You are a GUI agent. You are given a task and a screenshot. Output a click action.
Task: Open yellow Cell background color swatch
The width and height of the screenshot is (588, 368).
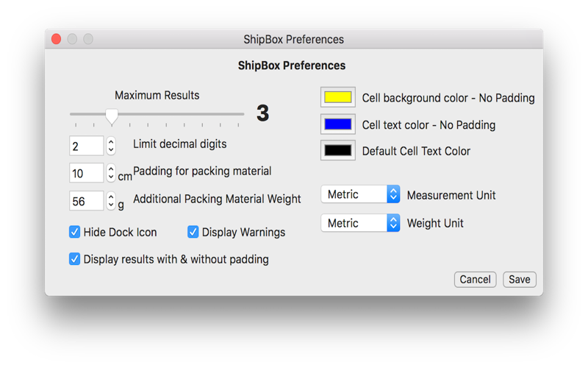tap(338, 97)
